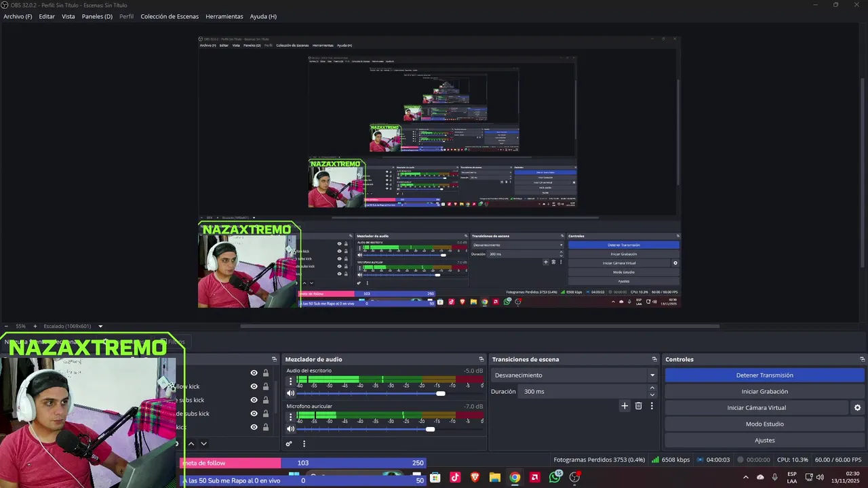Click 'Fotogramas Perdidos 3753 (0.4%)' status text

[x=599, y=460]
